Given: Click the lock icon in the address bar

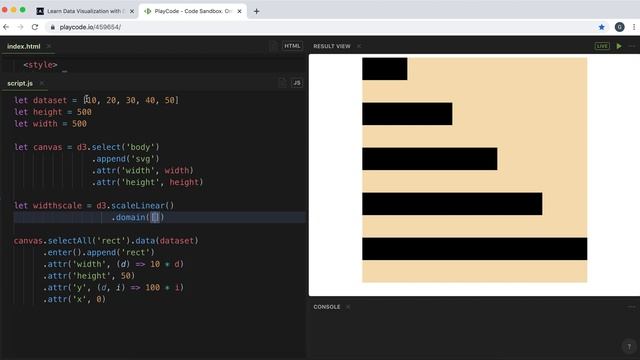Looking at the screenshot, I should (x=53, y=27).
